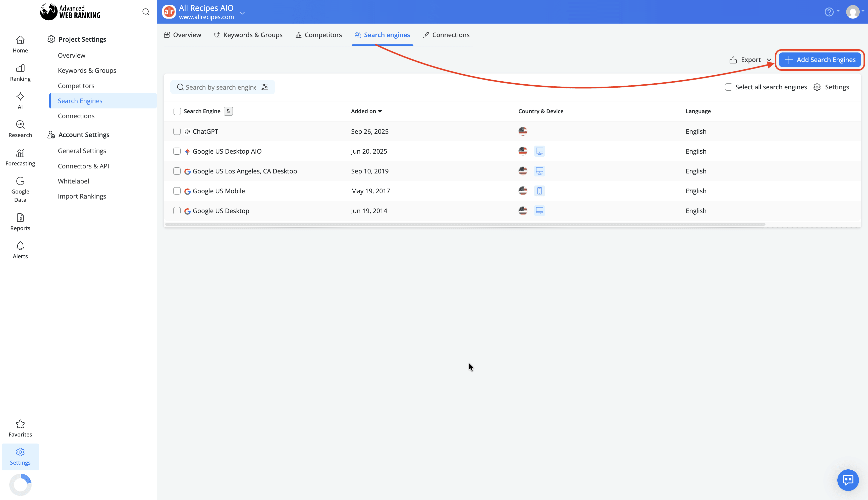Select the AI sidebar icon
This screenshot has width=868, height=500.
[x=20, y=100]
